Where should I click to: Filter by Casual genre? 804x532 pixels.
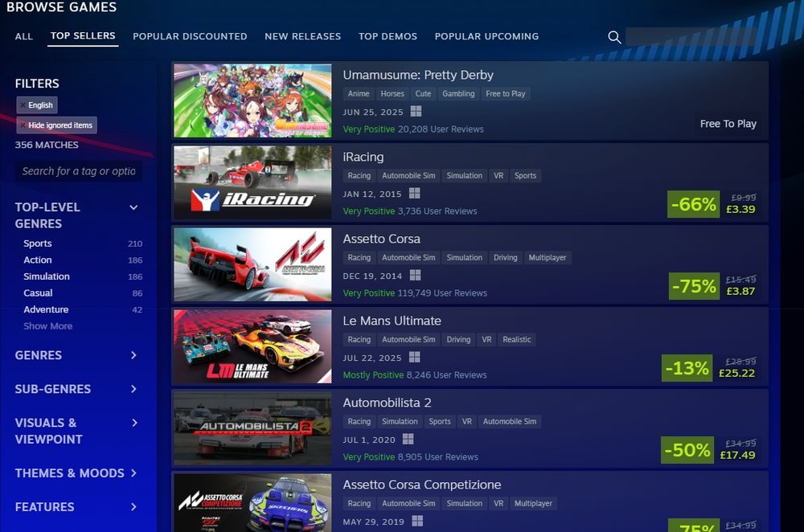(38, 293)
